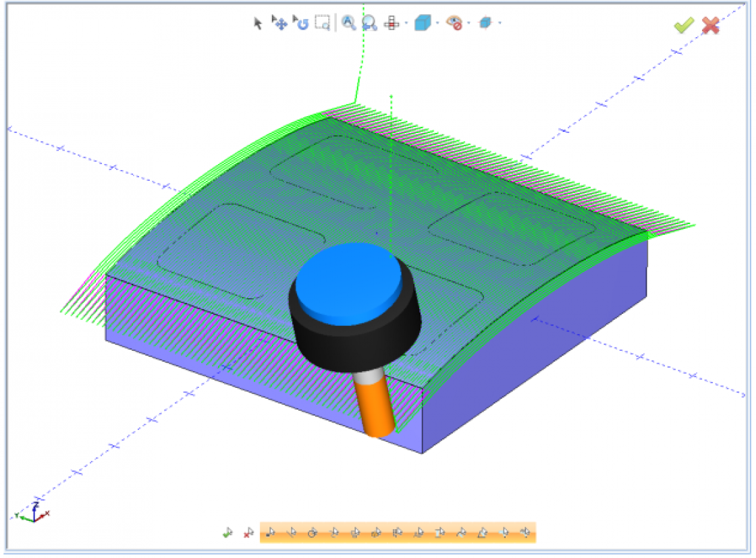756x558 pixels.
Task: Activate the rotate view tool
Action: click(x=301, y=23)
